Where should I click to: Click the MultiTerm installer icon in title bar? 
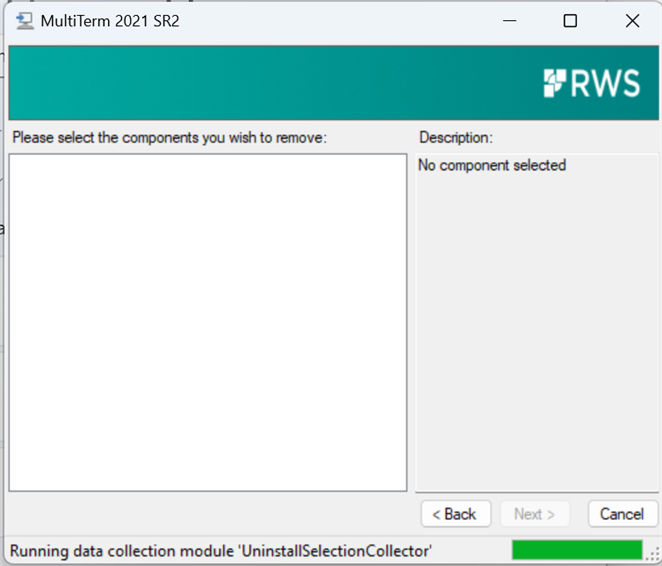[24, 21]
